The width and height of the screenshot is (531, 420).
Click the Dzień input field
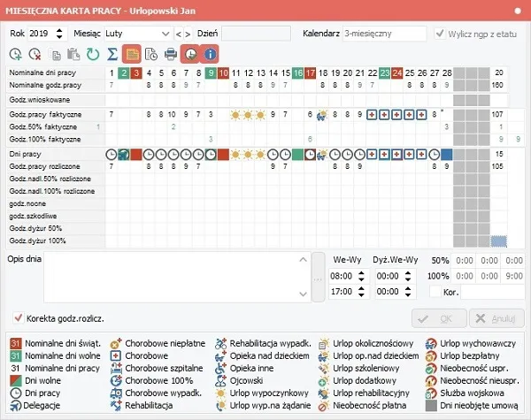coord(255,33)
